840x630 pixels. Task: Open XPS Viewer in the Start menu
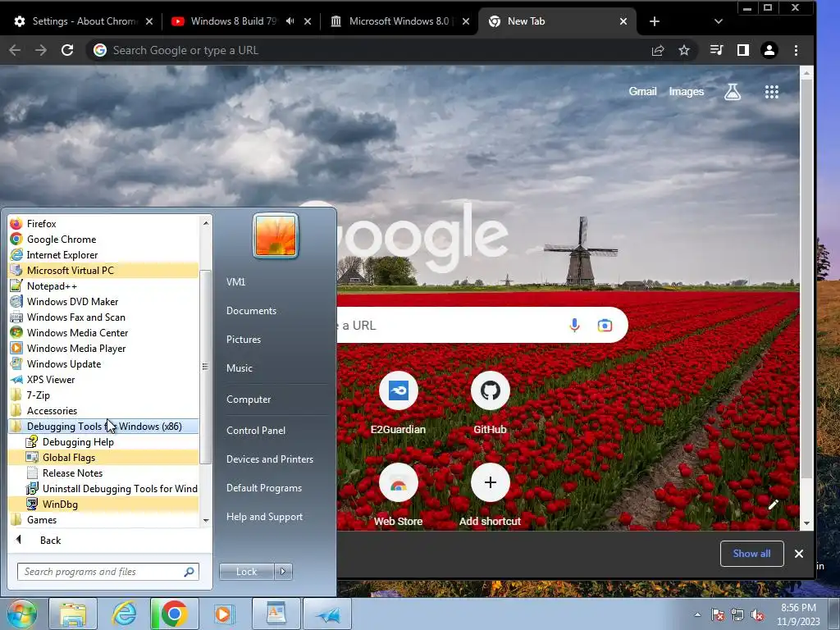103,379
